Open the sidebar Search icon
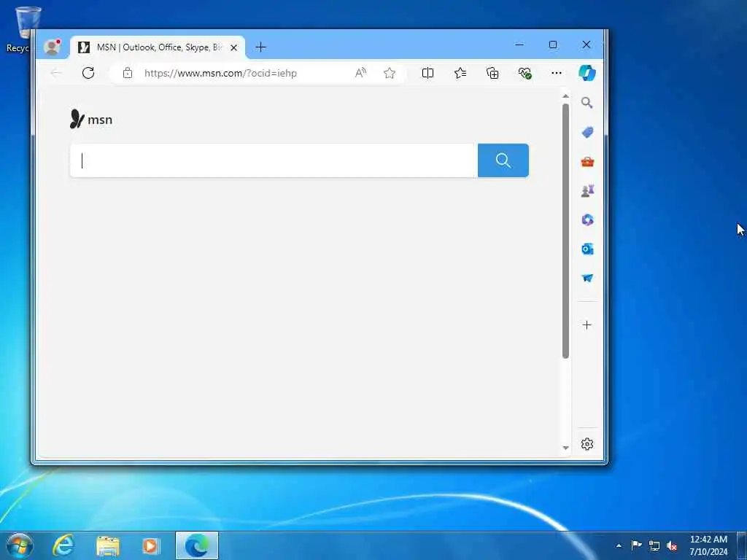The height and width of the screenshot is (560, 747). 587,102
